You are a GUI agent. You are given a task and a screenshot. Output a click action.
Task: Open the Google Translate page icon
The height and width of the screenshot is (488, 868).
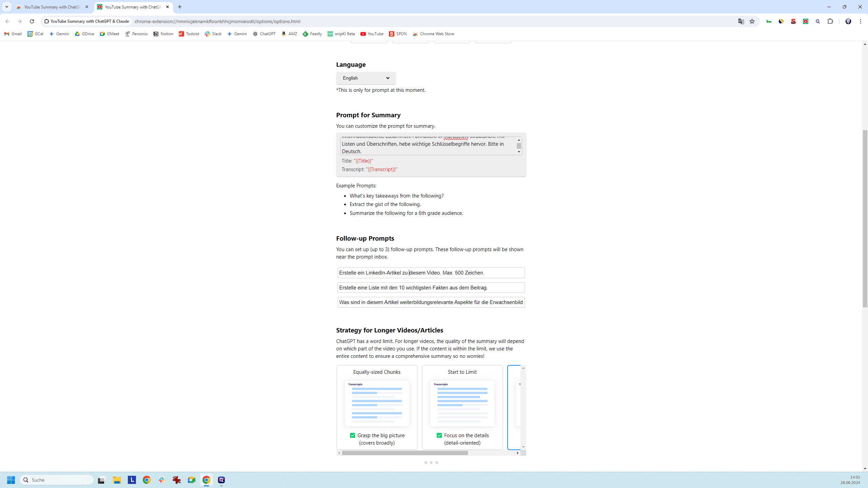[x=741, y=21]
